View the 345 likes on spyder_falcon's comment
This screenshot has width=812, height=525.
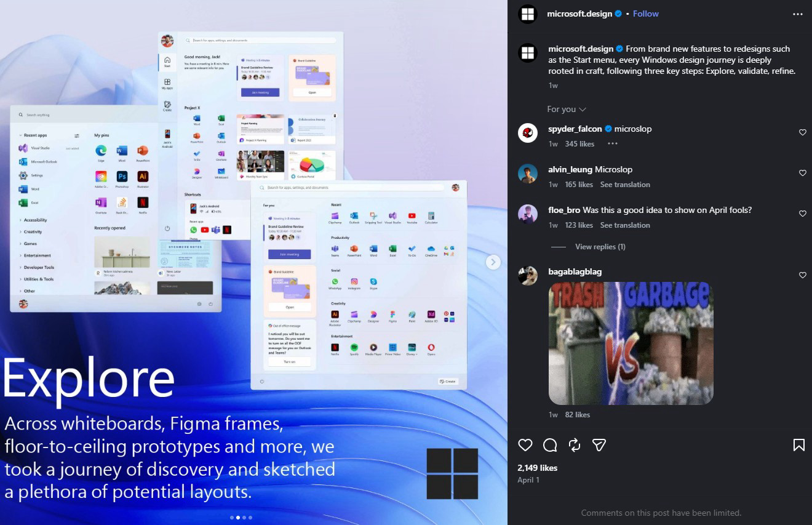coord(579,144)
